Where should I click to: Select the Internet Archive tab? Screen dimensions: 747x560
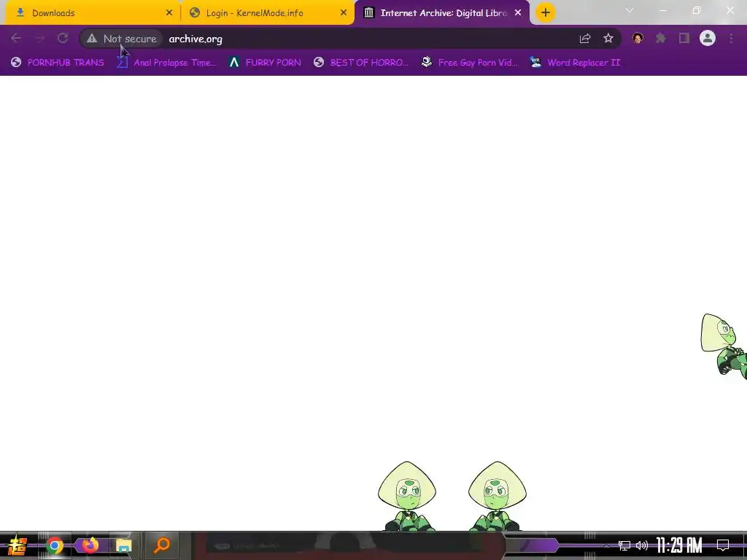(x=442, y=13)
